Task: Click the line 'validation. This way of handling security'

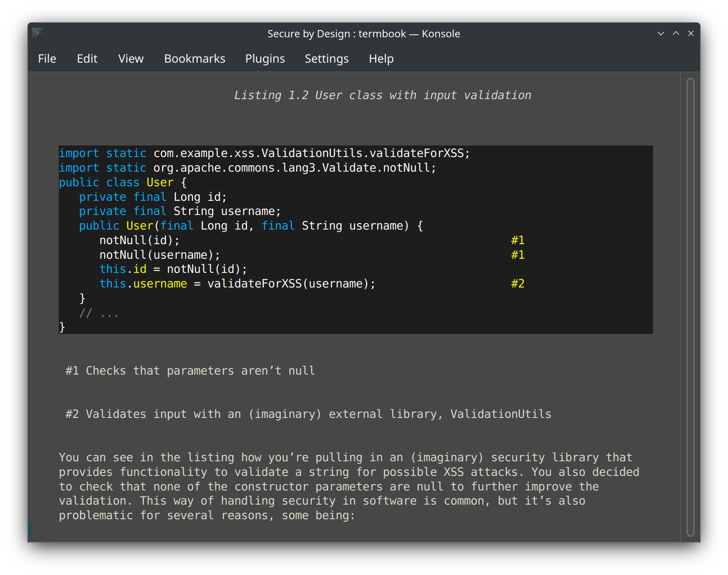Action: 322,501
